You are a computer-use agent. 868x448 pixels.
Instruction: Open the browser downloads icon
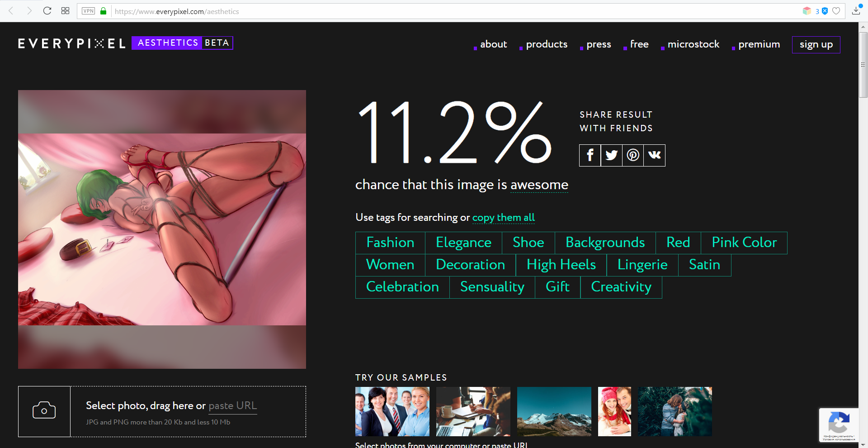(x=856, y=11)
